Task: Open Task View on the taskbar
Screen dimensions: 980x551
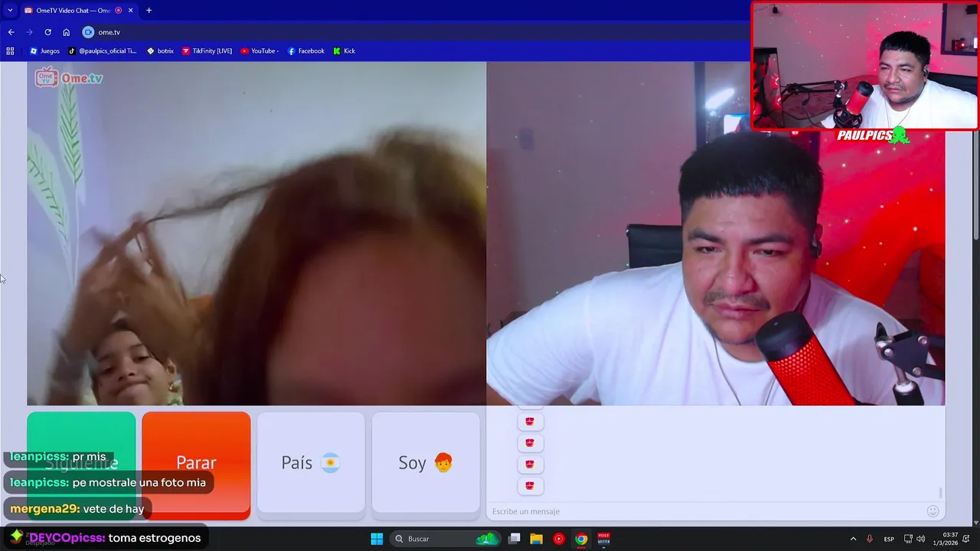Action: (x=514, y=539)
